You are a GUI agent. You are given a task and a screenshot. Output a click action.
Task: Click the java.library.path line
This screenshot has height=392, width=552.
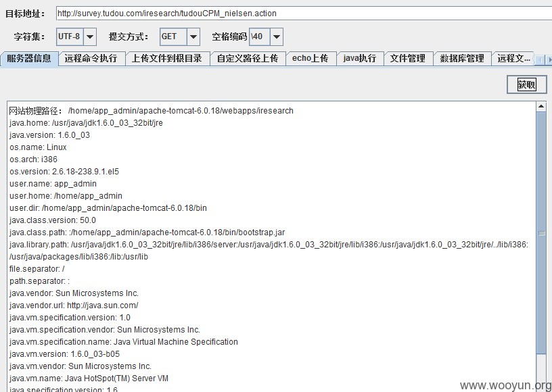(269, 245)
